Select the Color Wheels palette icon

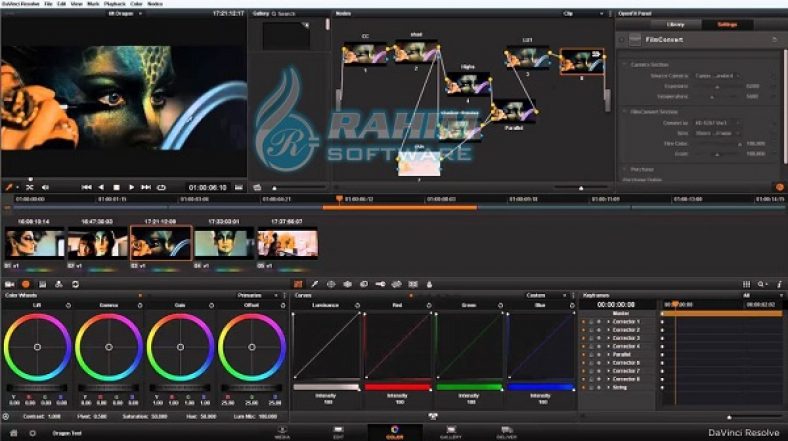point(26,284)
